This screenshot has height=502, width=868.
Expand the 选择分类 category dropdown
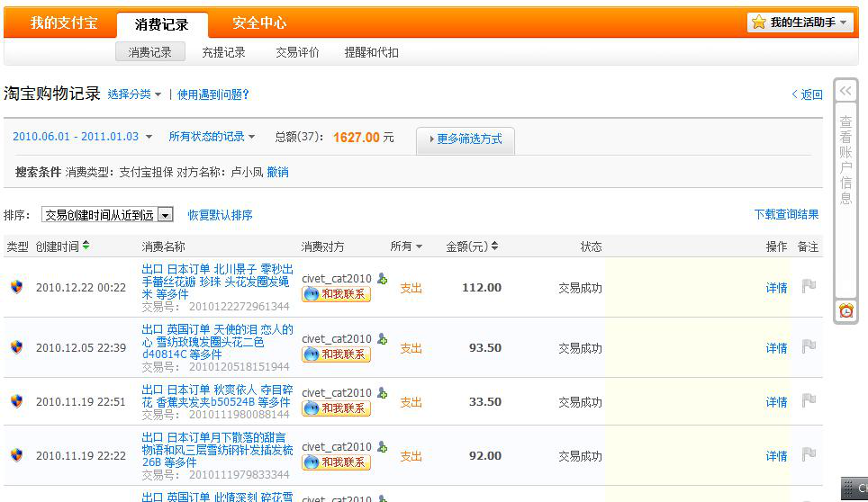tap(134, 94)
